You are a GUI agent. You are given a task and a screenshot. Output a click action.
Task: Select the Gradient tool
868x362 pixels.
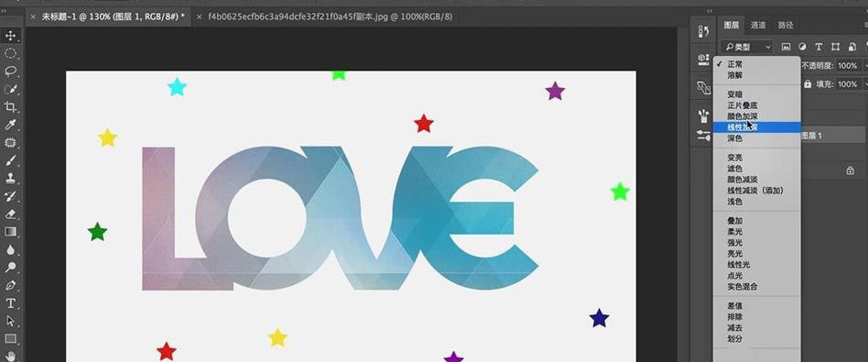pos(10,232)
